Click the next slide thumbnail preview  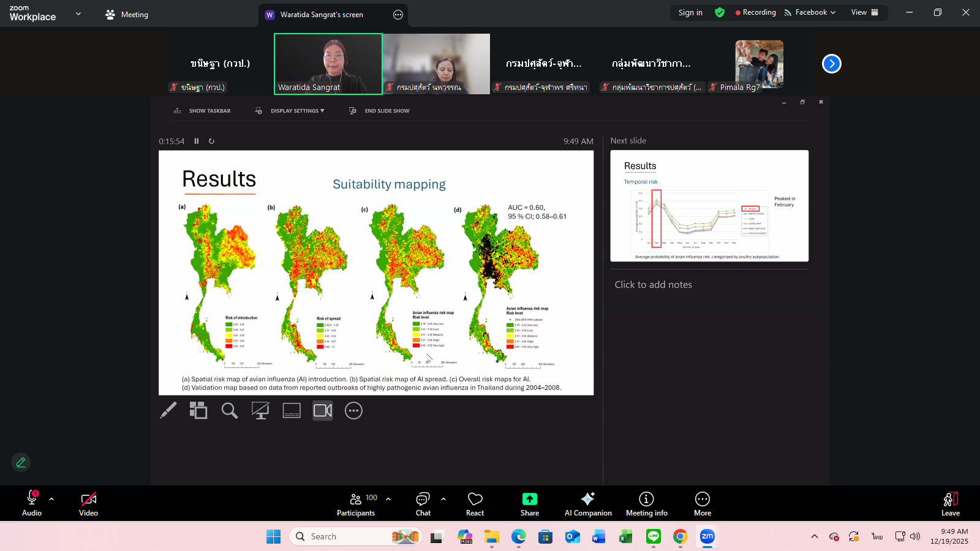(709, 206)
